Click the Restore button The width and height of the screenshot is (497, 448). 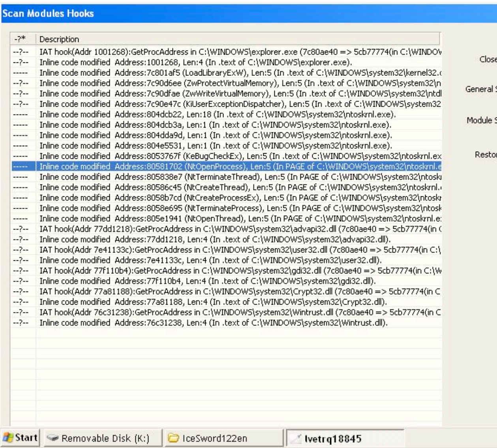(x=486, y=154)
